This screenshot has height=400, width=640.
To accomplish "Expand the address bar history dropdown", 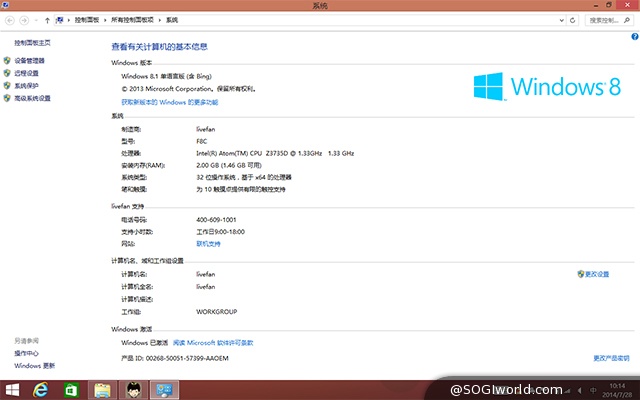I will coord(562,20).
